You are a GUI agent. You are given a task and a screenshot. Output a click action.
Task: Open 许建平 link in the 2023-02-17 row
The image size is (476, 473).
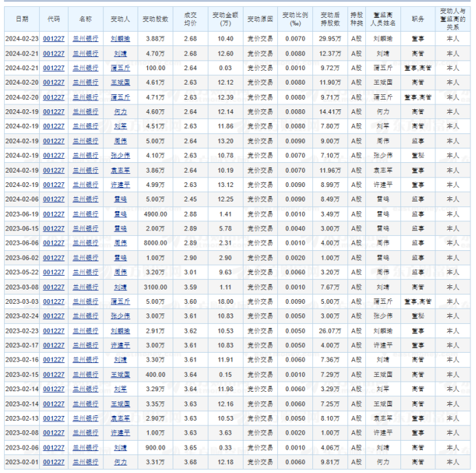coord(120,345)
